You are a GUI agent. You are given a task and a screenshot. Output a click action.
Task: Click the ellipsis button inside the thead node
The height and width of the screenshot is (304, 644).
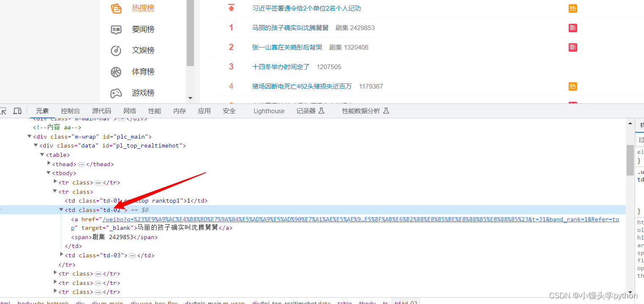(x=81, y=165)
